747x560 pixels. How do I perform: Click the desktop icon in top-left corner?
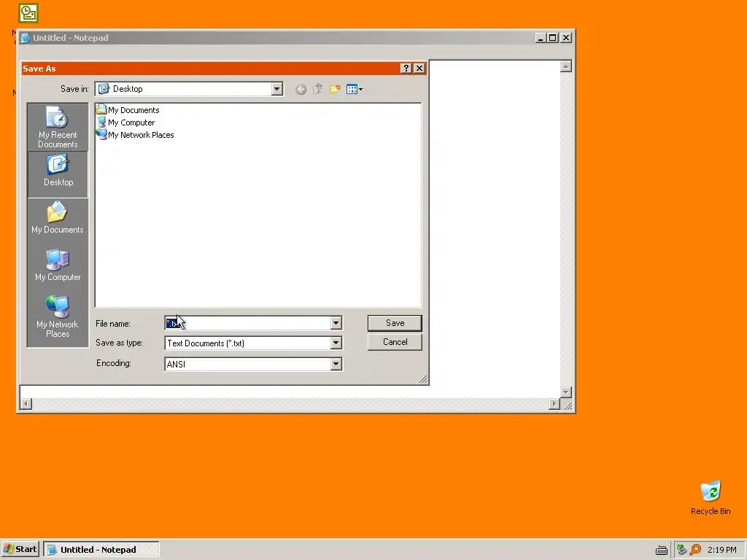click(28, 13)
